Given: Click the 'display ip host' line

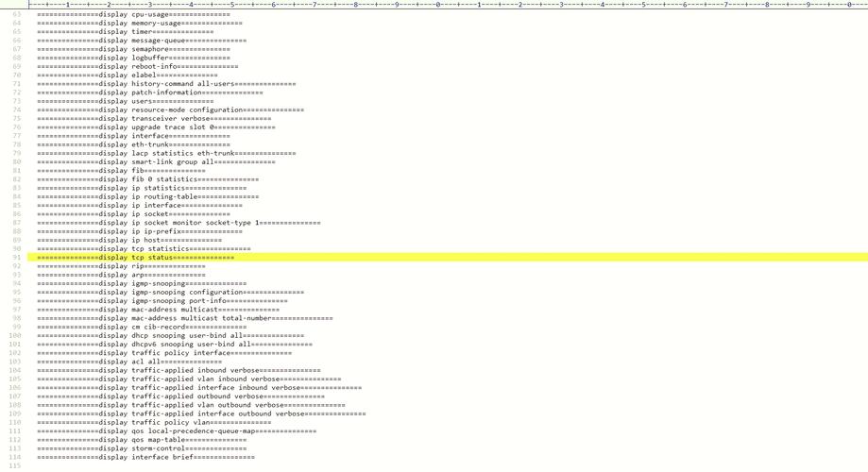Looking at the screenshot, I should point(129,240).
